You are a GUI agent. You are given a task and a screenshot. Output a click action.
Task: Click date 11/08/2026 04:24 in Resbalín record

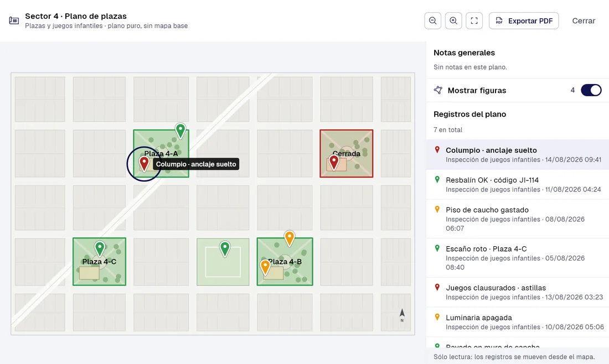(x=573, y=189)
